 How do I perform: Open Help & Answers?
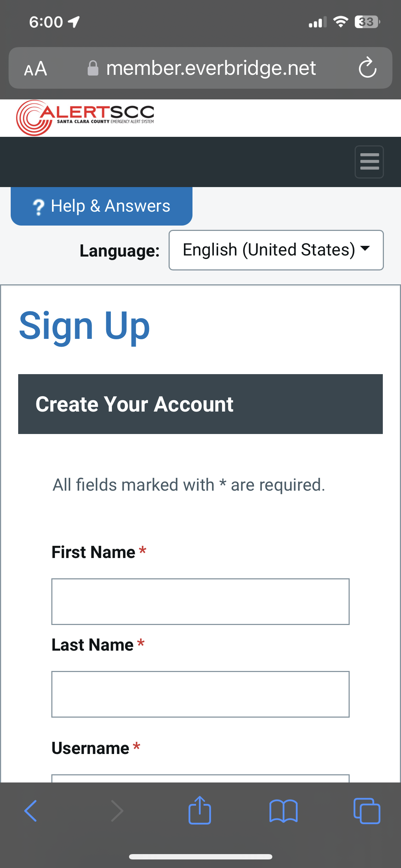(101, 206)
